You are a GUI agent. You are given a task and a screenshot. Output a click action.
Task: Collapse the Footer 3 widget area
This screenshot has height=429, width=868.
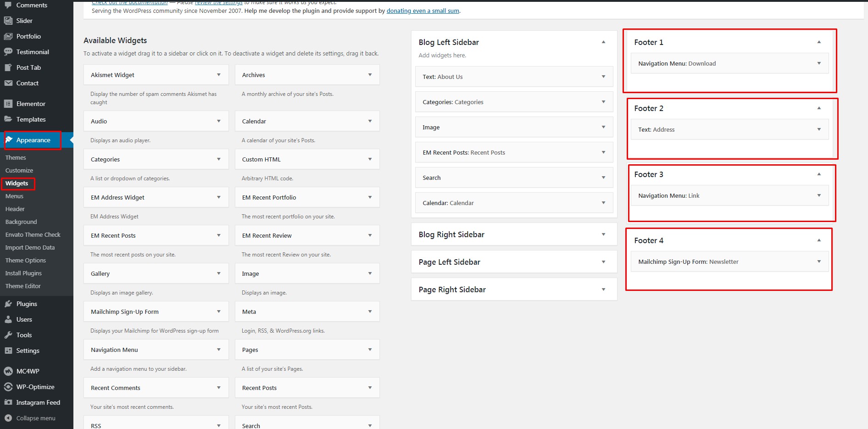pyautogui.click(x=819, y=174)
